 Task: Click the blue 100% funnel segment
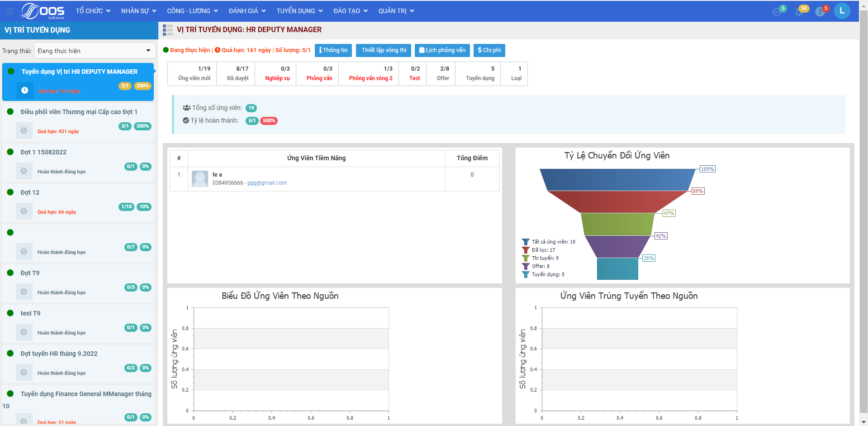coord(617,179)
